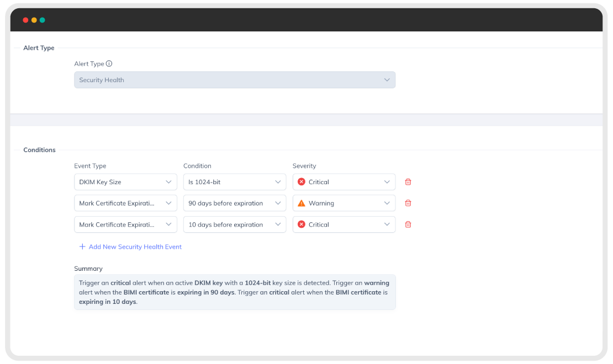The image size is (613, 364).
Task: Expand the Is 1024-bit condition dropdown
Action: (235, 182)
